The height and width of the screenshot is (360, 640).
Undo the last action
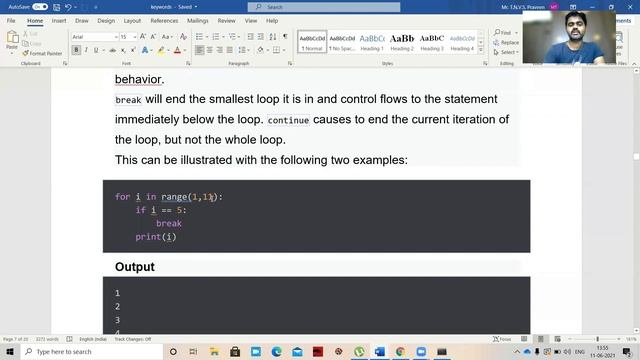pyautogui.click(x=68, y=7)
